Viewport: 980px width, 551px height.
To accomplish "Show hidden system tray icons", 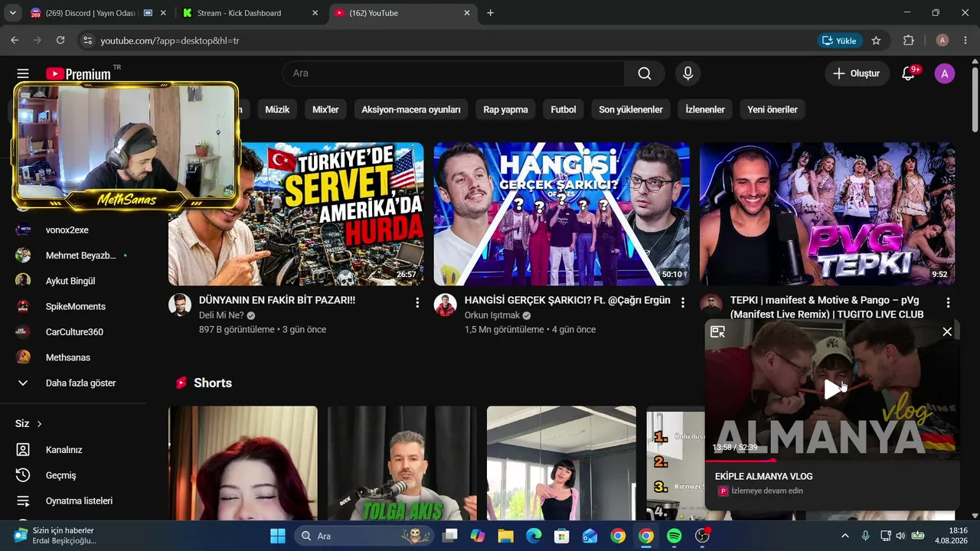I will coord(844,536).
